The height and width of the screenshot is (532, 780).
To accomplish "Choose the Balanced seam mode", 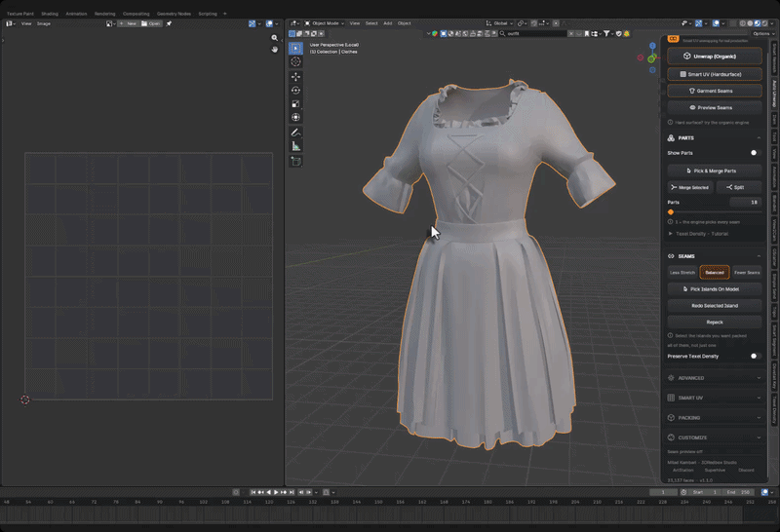I will click(x=715, y=273).
